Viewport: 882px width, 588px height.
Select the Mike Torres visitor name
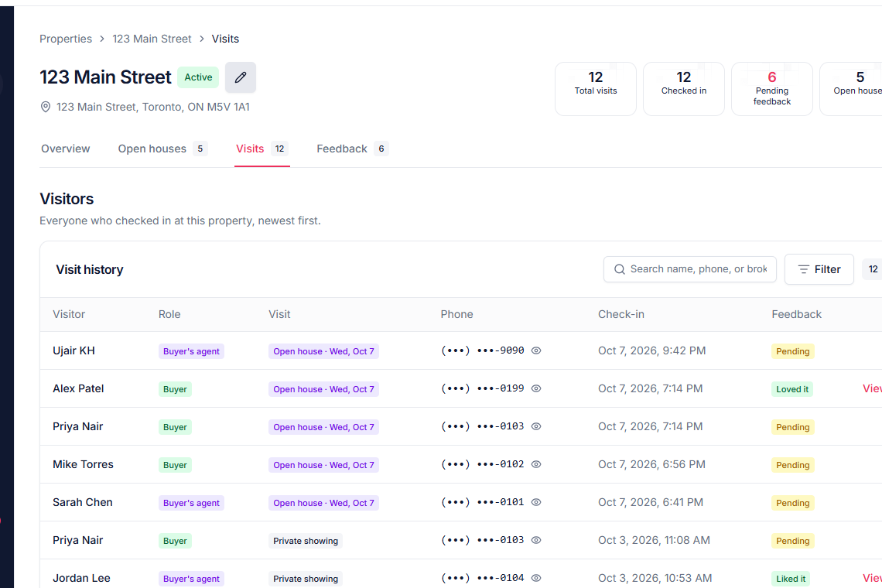click(x=84, y=464)
